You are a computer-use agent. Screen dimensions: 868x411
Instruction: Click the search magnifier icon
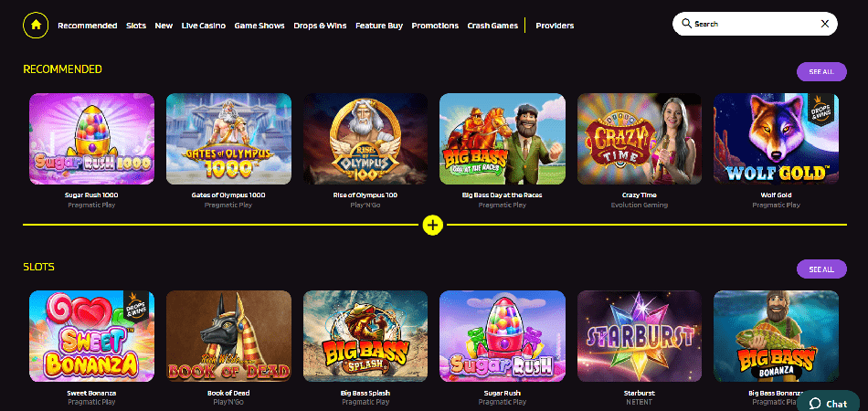click(686, 24)
